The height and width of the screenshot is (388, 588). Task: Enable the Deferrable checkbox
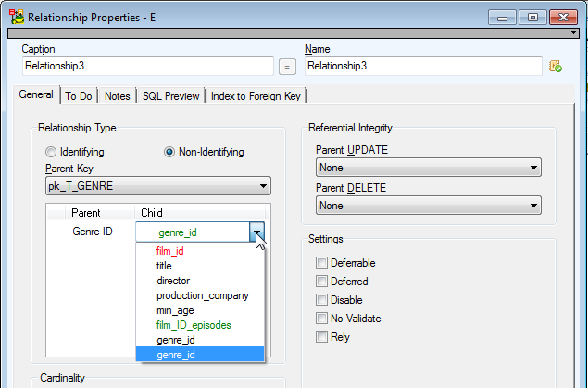322,263
